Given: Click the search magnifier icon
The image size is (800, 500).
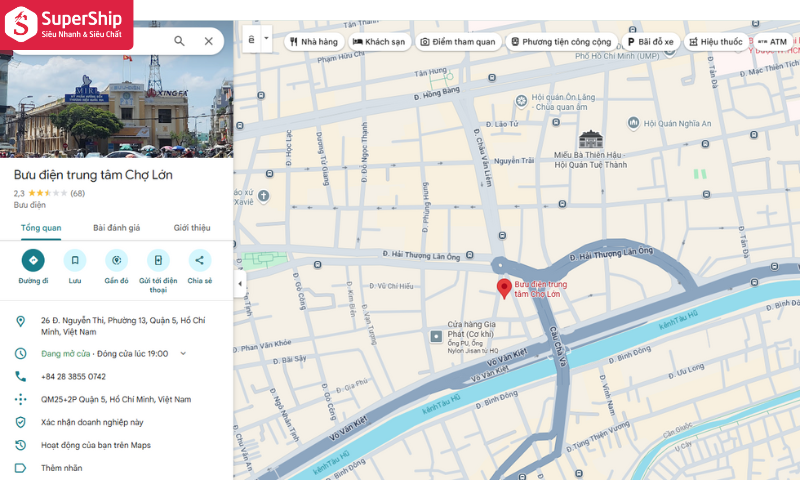Looking at the screenshot, I should pyautogui.click(x=179, y=41).
